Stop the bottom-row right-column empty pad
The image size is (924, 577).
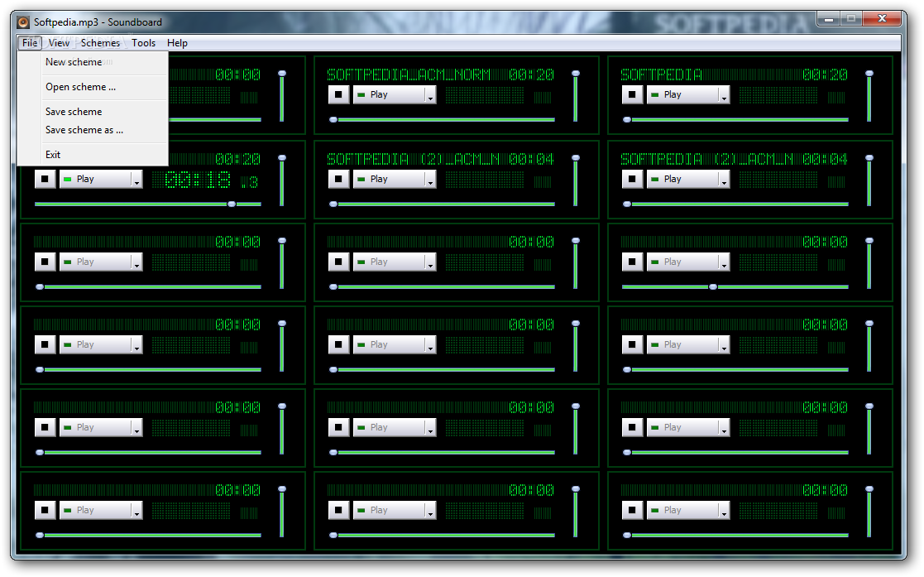point(632,510)
